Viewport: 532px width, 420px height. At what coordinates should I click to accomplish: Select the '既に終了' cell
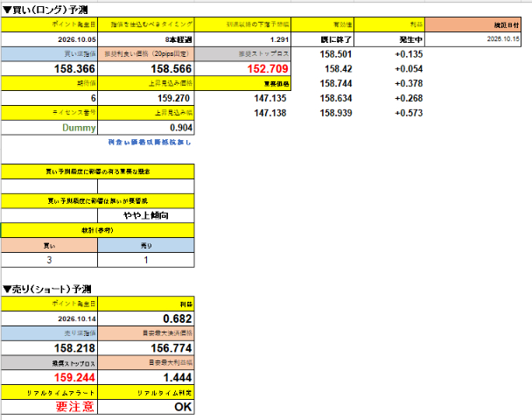click(323, 39)
